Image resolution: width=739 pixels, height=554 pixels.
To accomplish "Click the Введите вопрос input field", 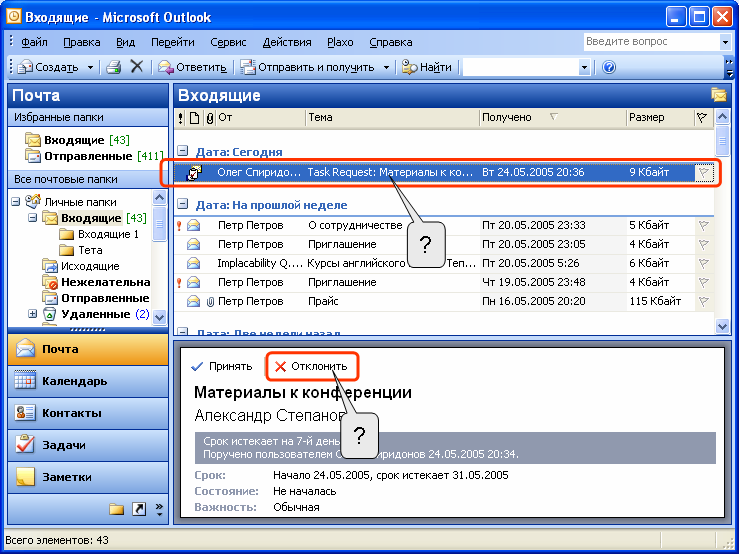I will coord(652,41).
